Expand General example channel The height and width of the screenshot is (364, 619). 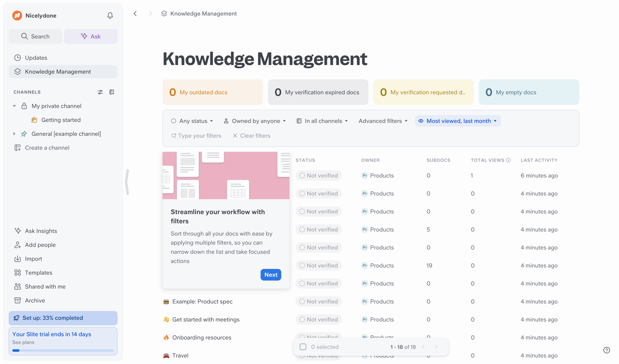(x=14, y=134)
